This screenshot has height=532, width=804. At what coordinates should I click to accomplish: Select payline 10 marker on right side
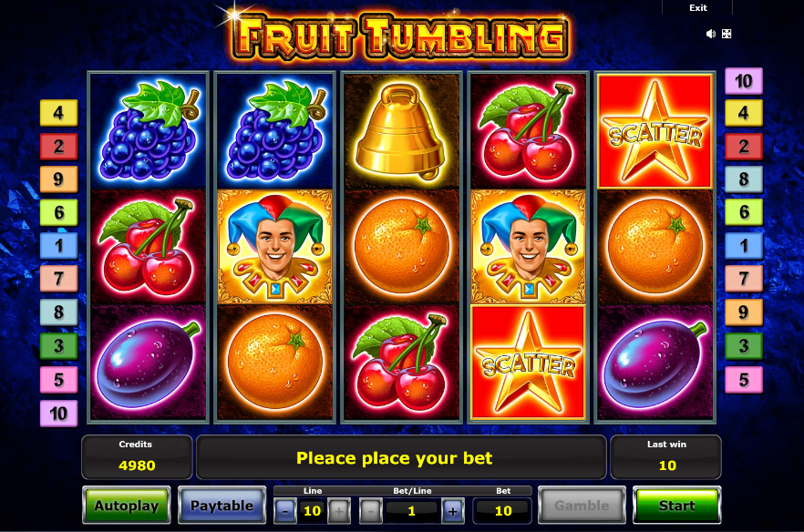pyautogui.click(x=744, y=81)
